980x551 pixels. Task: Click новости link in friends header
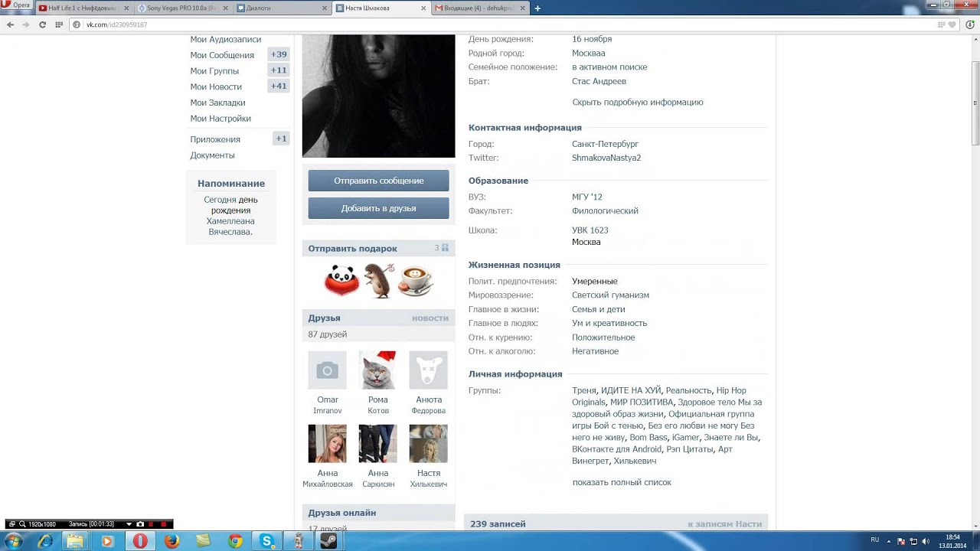pos(430,318)
